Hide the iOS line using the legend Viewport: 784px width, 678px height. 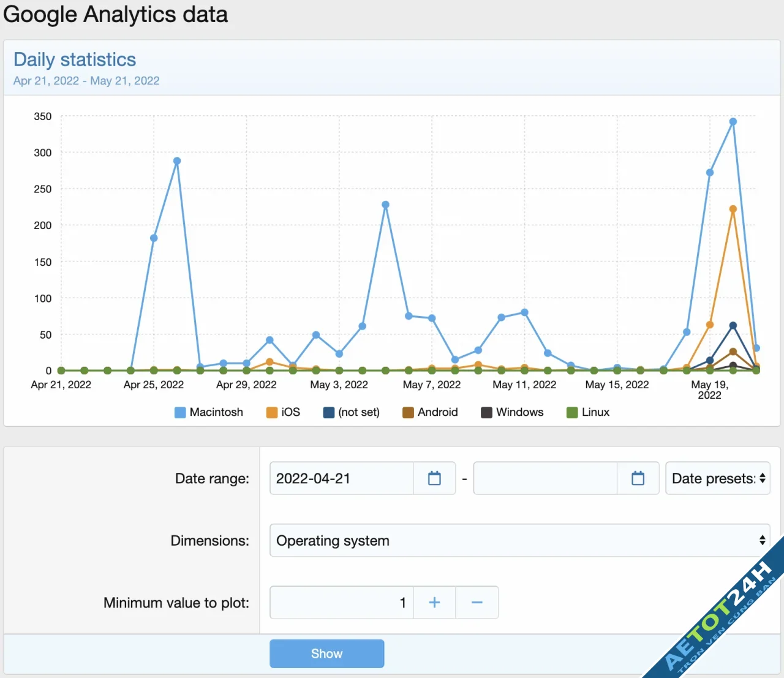pos(283,412)
